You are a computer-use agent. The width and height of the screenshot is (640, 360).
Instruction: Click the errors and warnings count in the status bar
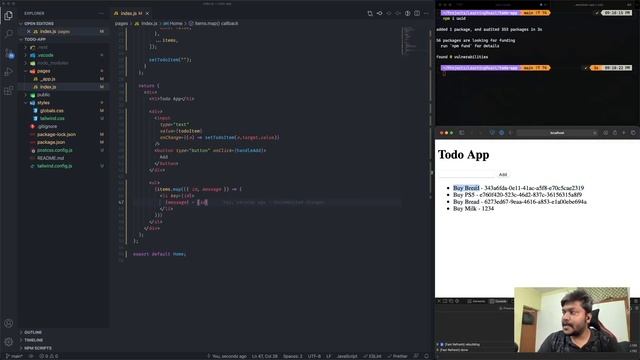pyautogui.click(x=48, y=356)
